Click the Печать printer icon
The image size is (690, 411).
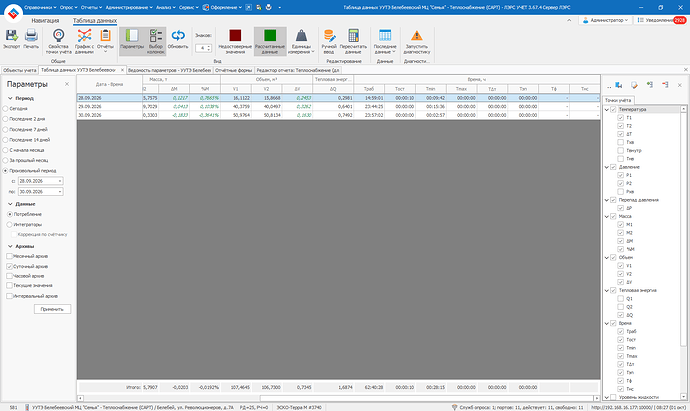31,36
